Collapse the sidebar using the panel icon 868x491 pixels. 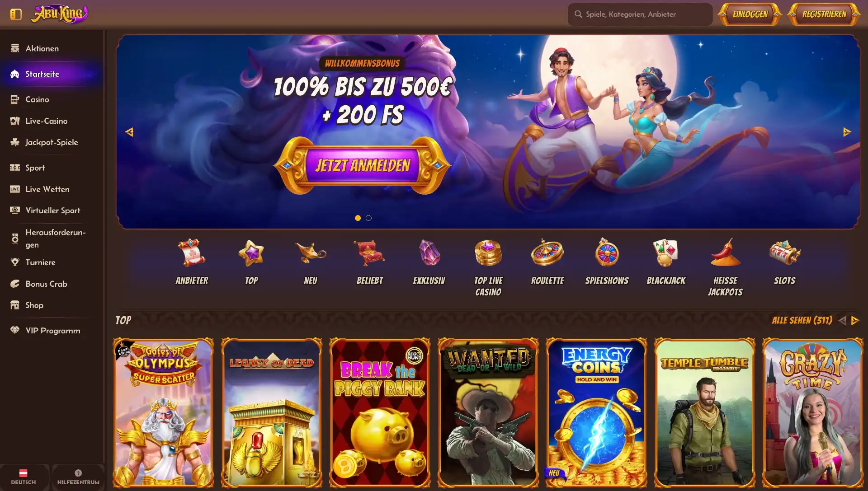16,14
